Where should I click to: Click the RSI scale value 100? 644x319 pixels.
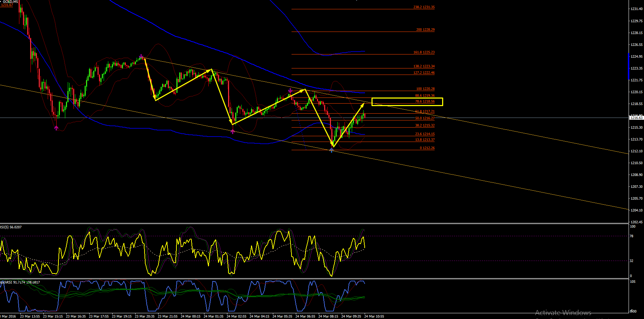coord(633,227)
